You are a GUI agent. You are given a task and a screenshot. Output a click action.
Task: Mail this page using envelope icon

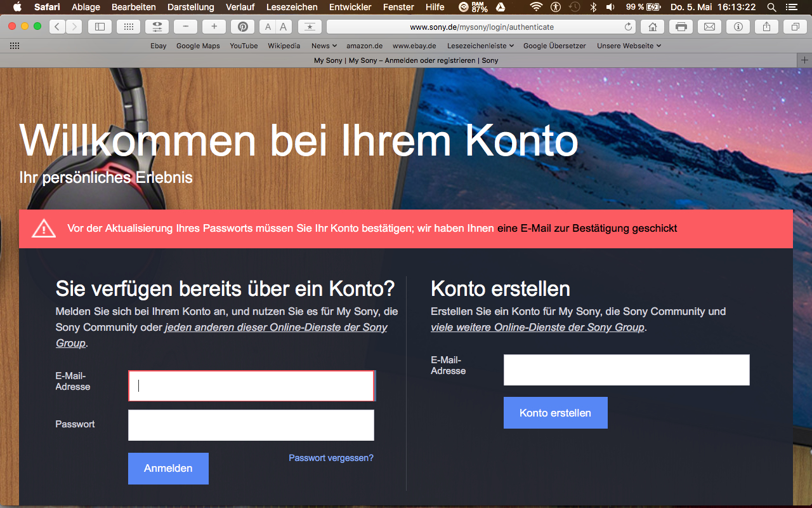709,27
